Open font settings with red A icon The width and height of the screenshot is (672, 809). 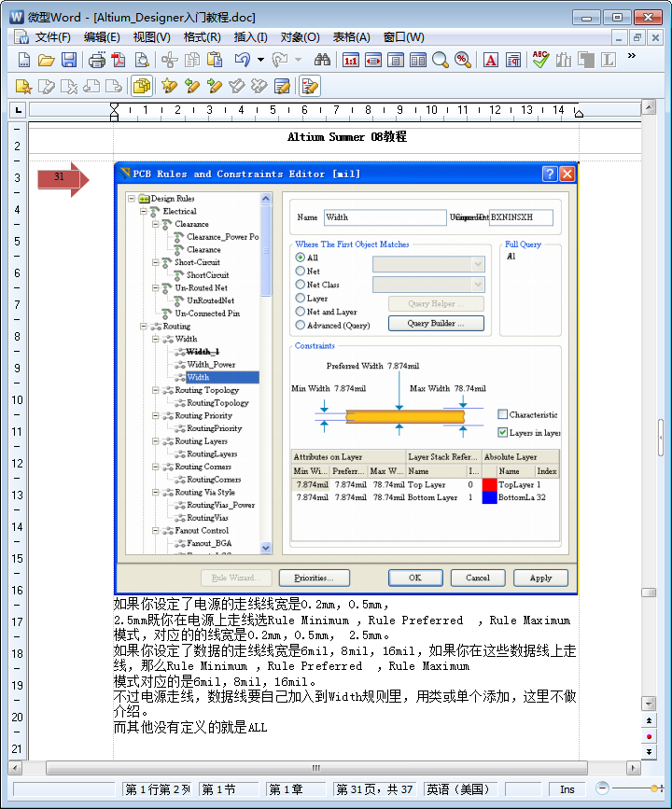click(x=490, y=61)
